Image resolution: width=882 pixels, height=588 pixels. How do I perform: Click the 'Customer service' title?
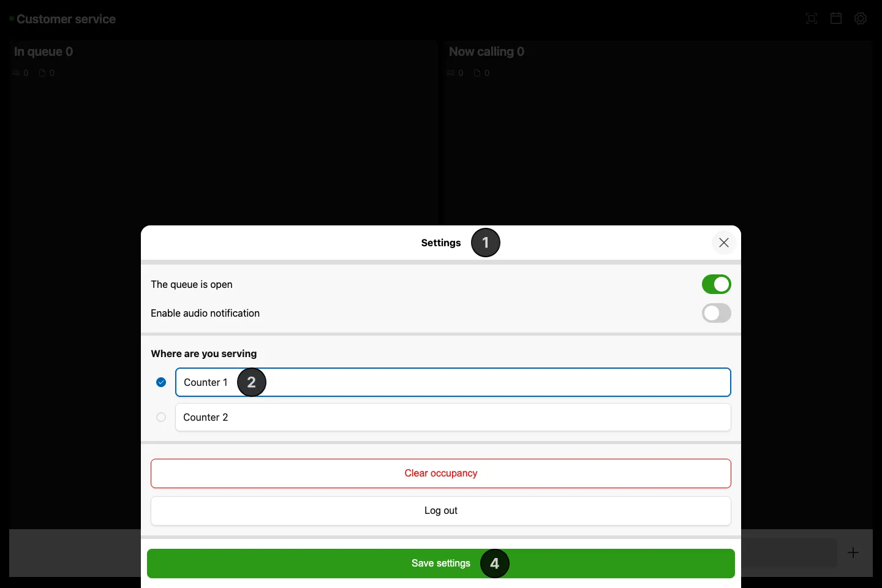pos(66,19)
